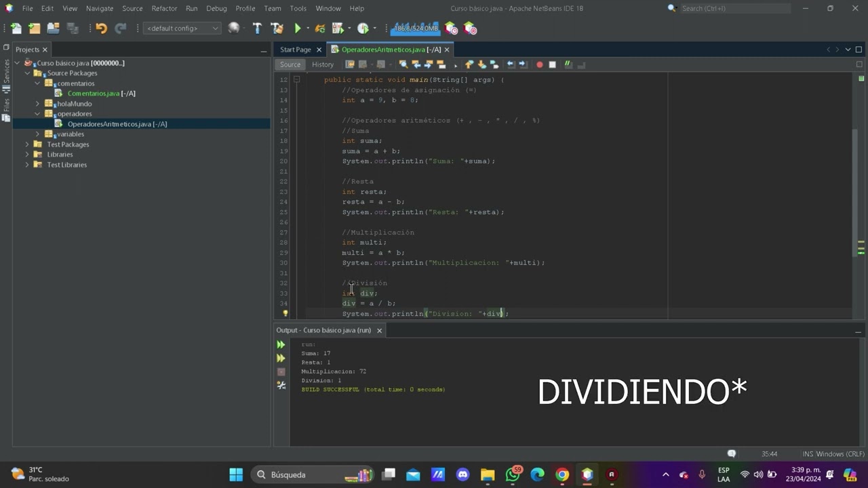Screen dimensions: 868x488
Task: Click the New Project toolbar icon
Action: point(34,28)
